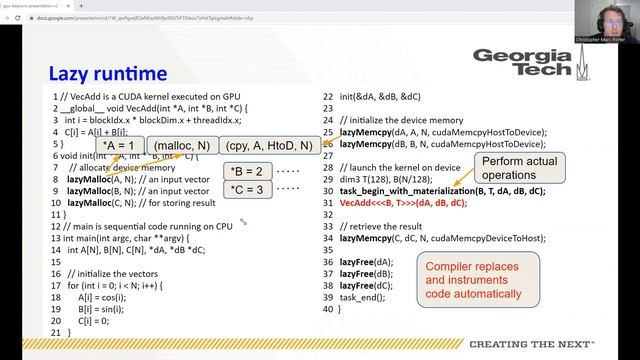This screenshot has width=640, height=360.
Task: Click line 19 B[i] = sin(i)
Action: [101, 309]
